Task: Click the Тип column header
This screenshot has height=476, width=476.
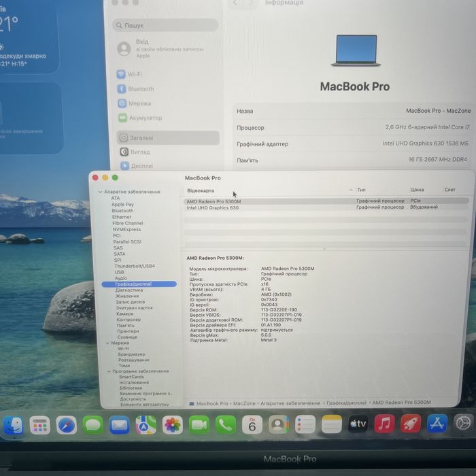Action: click(x=361, y=190)
